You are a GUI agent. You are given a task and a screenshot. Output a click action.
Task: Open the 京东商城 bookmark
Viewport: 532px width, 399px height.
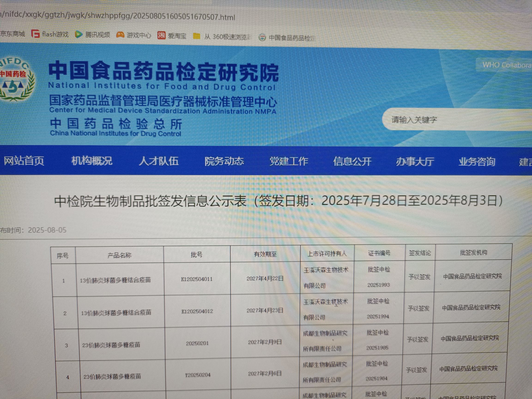click(x=12, y=34)
